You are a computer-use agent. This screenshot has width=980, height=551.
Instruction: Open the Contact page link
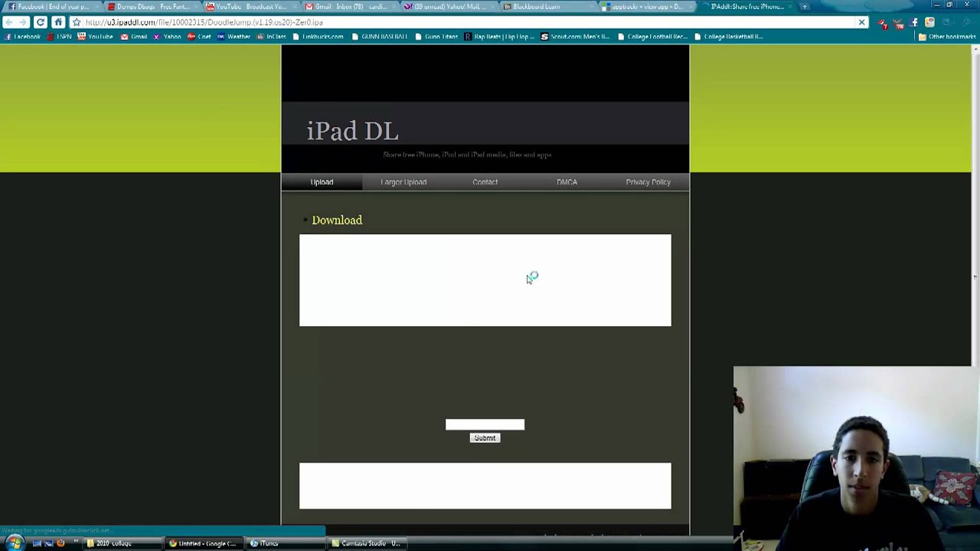tap(485, 182)
